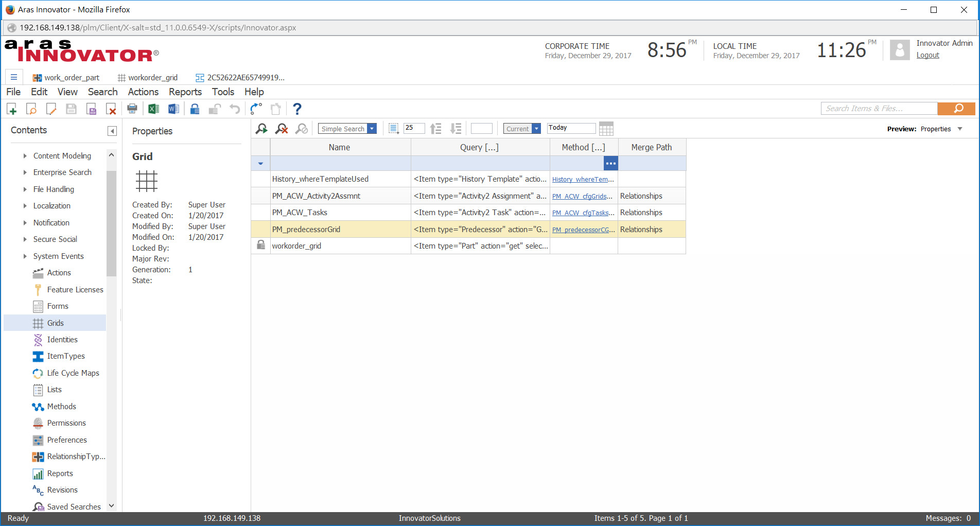Click the Innovator Admin user avatar
The height and width of the screenshot is (526, 980).
[900, 50]
